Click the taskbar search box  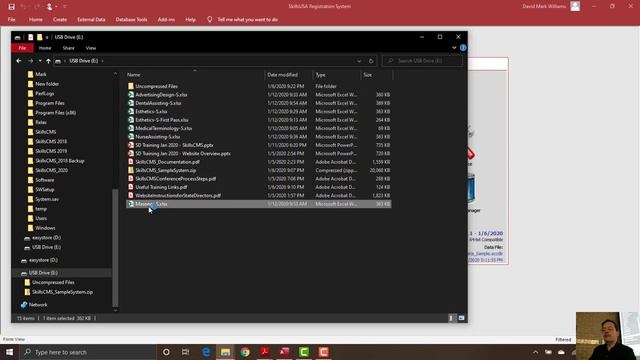coord(88,352)
